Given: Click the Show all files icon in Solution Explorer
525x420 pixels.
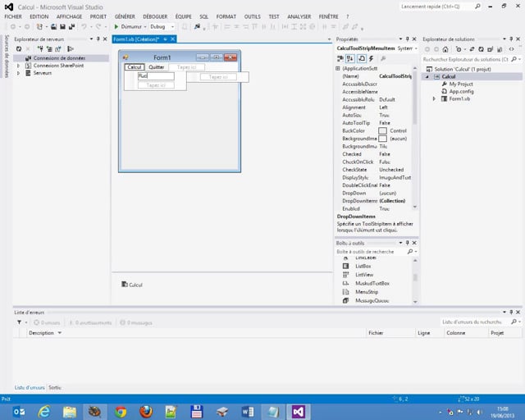Looking at the screenshot, I should point(500,49).
